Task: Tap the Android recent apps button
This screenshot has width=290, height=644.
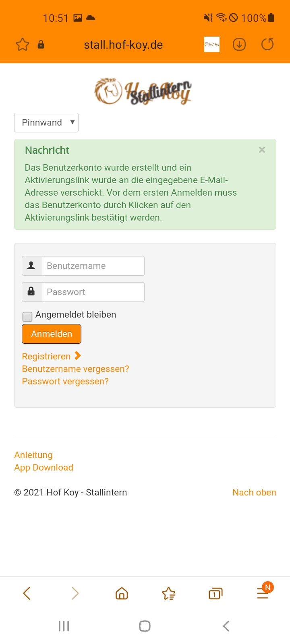Action: (64, 626)
